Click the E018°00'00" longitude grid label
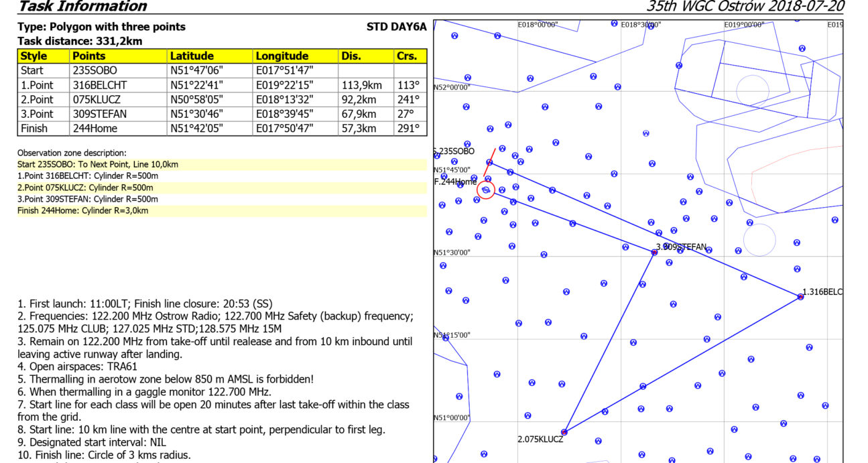 point(538,25)
